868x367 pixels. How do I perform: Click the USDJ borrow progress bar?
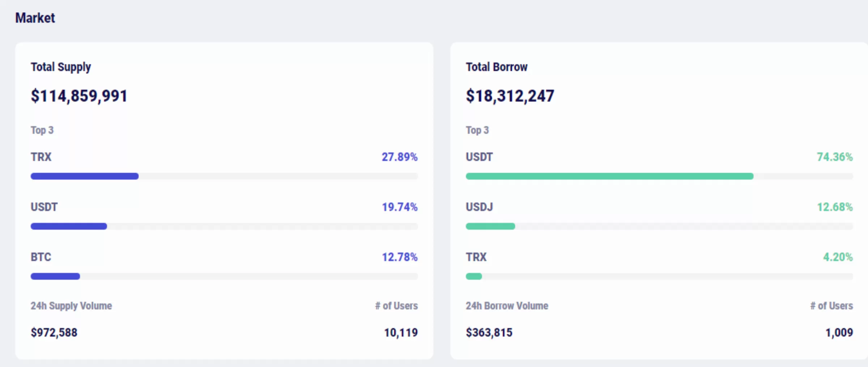(659, 226)
